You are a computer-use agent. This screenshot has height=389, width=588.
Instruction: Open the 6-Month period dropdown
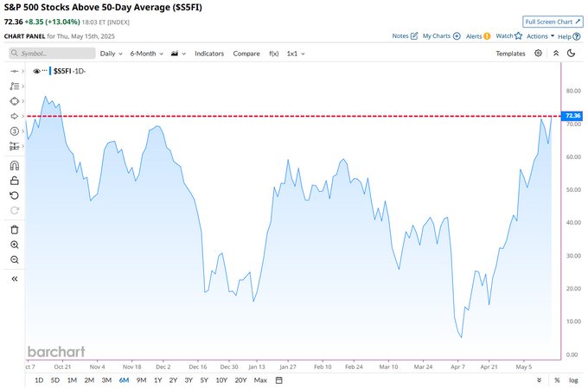pos(147,54)
